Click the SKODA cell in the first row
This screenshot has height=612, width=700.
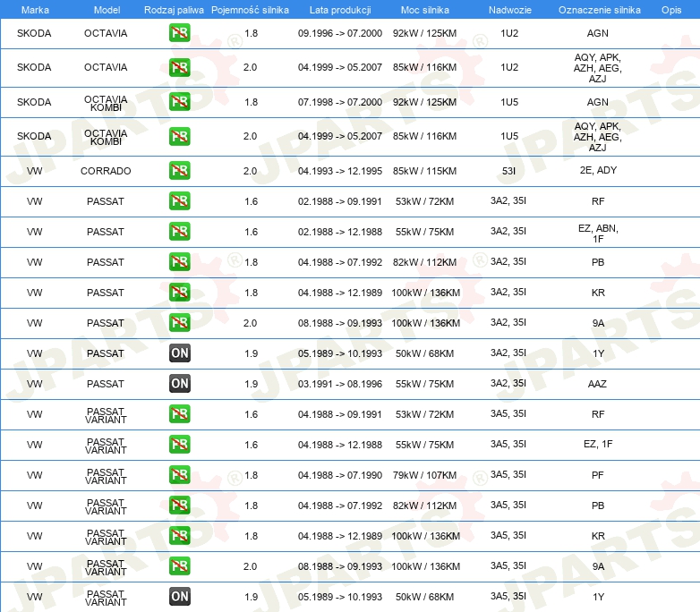point(34,33)
